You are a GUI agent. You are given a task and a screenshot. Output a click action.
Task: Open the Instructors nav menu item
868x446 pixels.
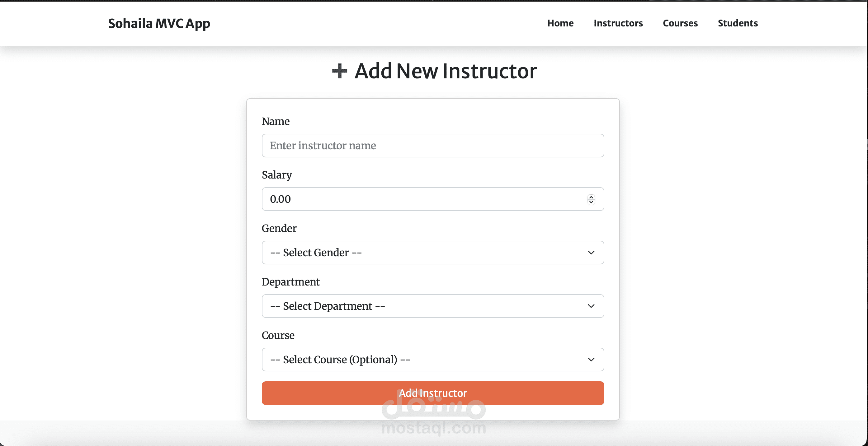coord(618,23)
